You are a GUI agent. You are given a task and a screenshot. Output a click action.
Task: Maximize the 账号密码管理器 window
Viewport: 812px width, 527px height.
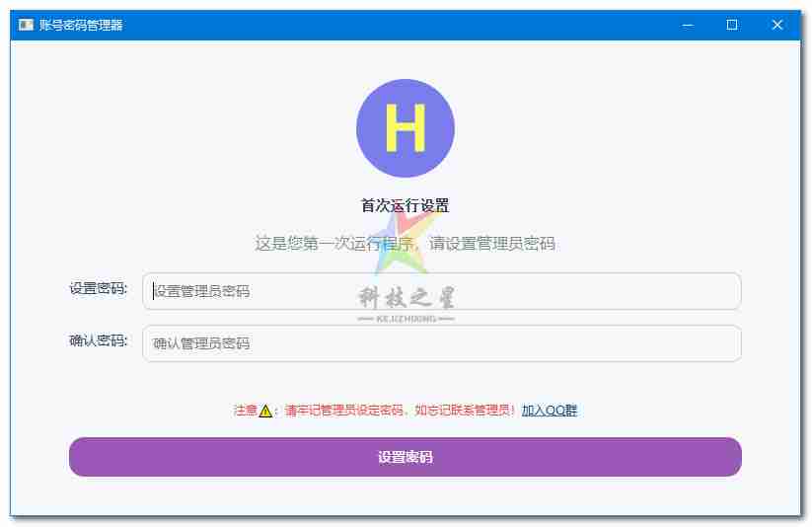732,25
